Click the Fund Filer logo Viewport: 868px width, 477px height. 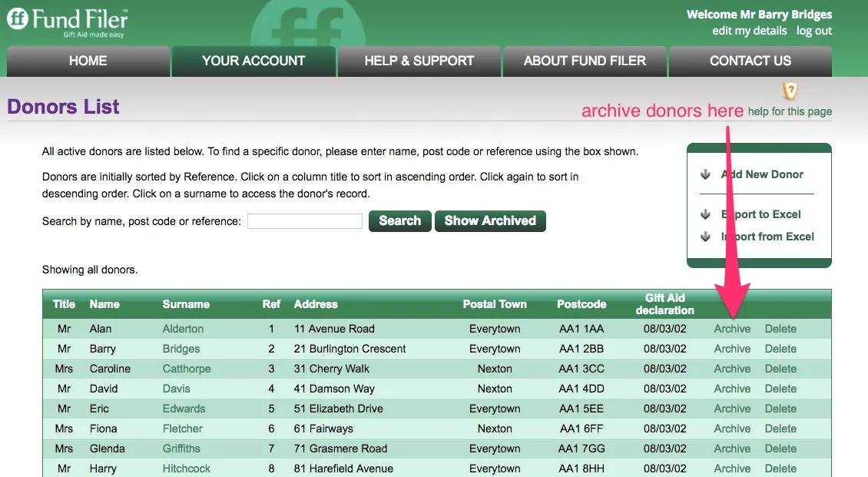click(x=67, y=23)
